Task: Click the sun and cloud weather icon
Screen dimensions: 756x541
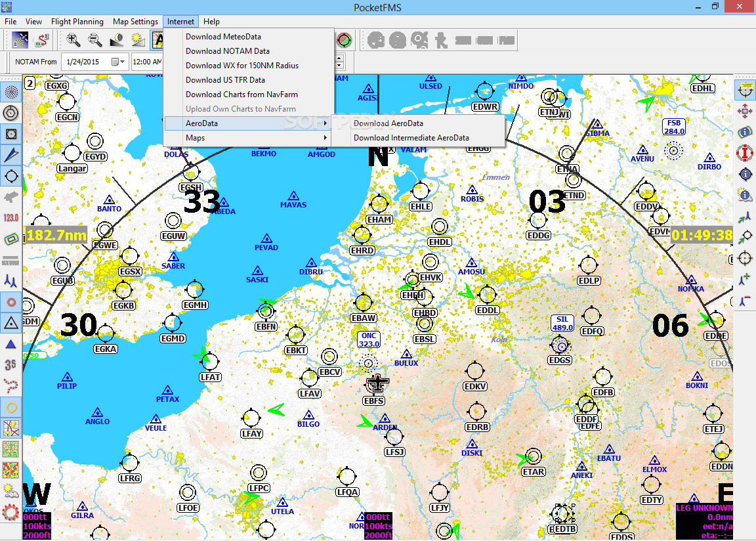Action: click(11, 491)
